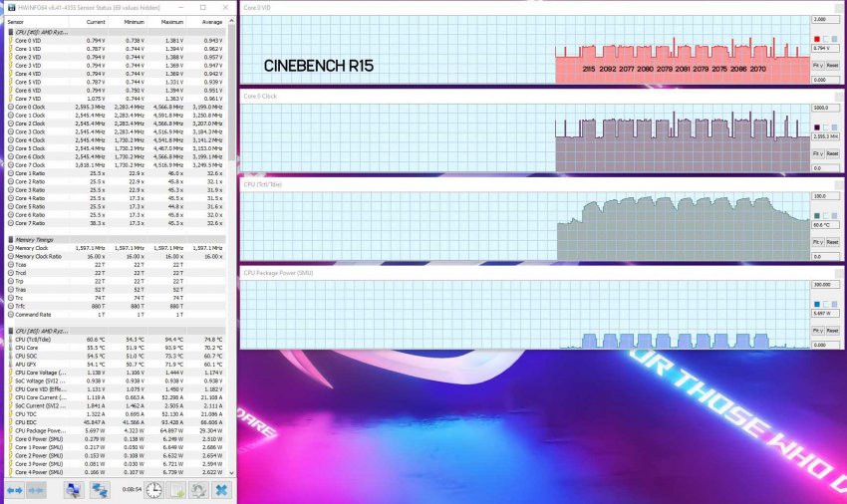Click the expand layout arrows icon

click(14, 490)
